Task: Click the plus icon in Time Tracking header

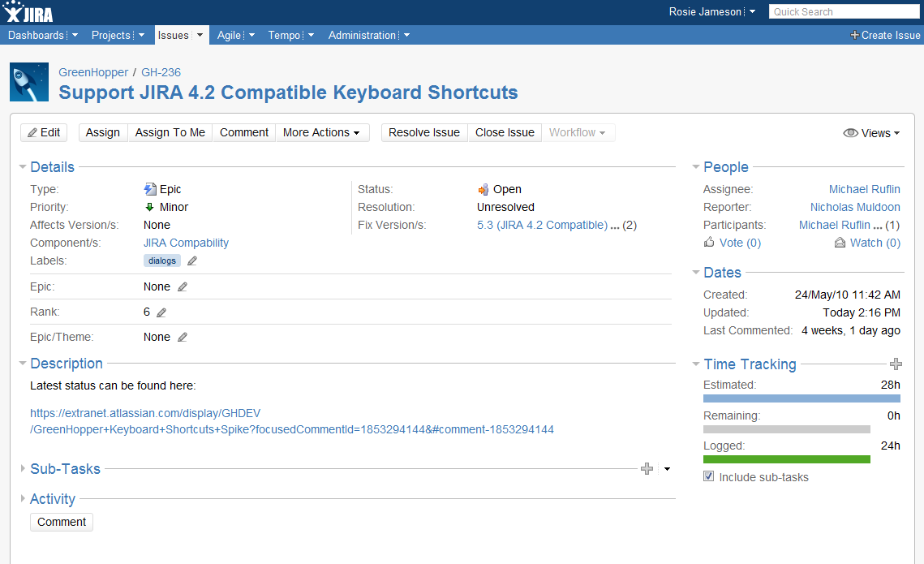Action: point(896,364)
